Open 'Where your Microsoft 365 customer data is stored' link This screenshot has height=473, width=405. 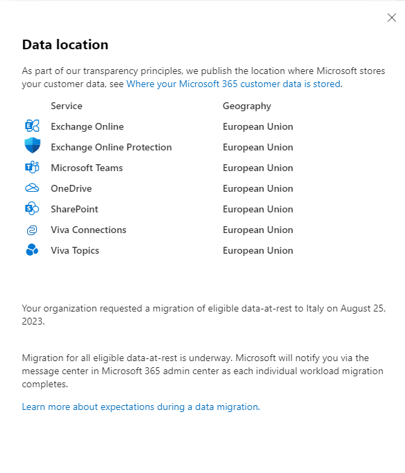pos(233,84)
